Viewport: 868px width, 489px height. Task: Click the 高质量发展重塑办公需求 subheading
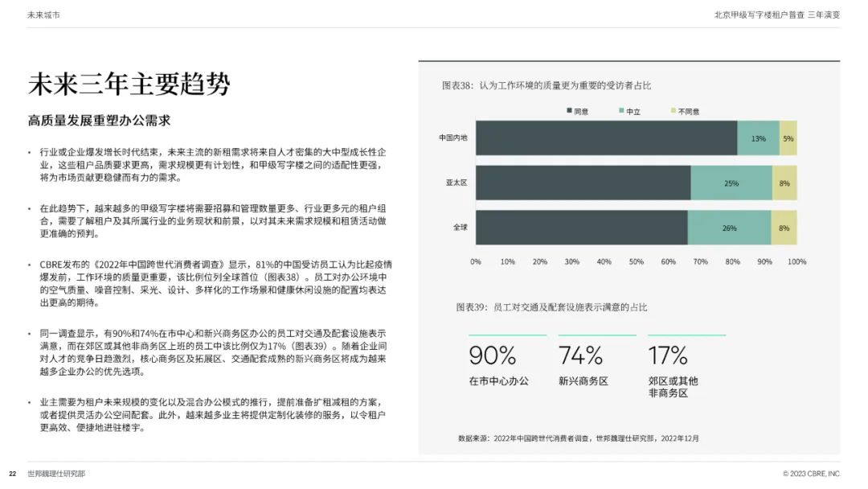point(99,120)
